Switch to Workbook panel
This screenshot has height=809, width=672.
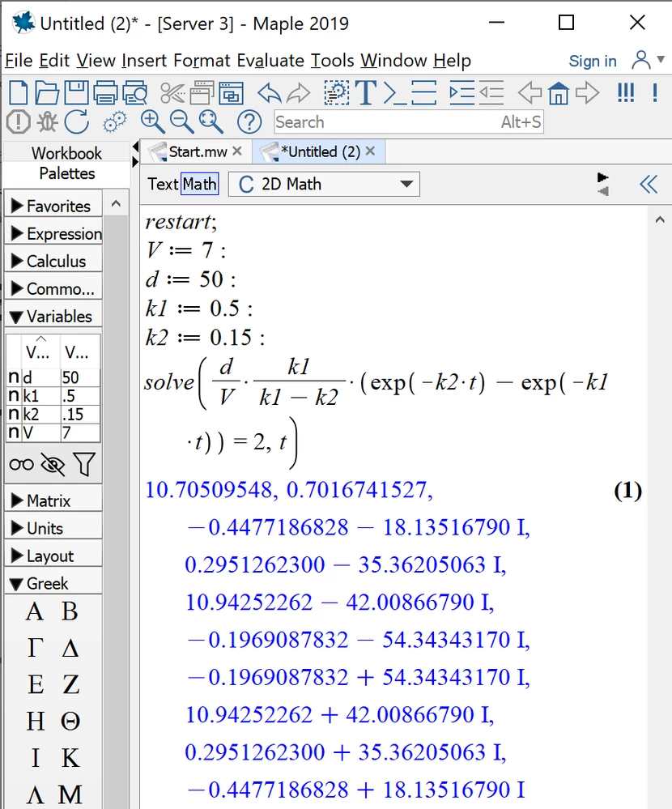(x=66, y=153)
